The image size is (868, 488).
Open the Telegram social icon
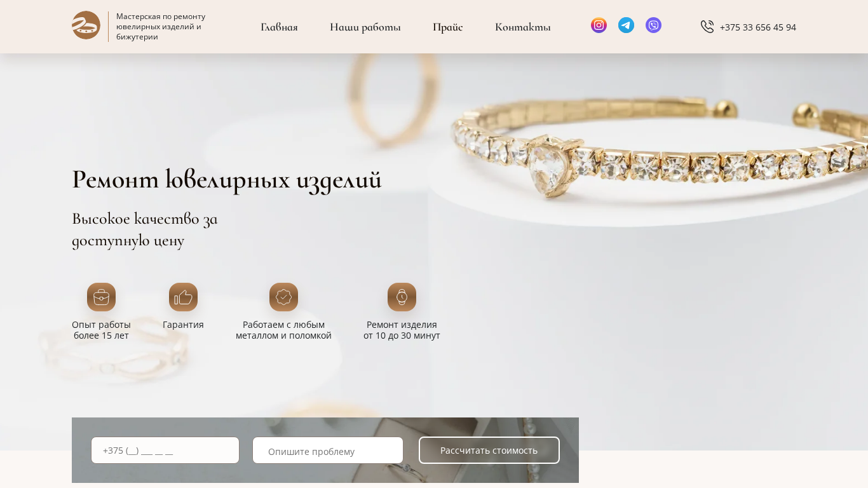pos(626,25)
